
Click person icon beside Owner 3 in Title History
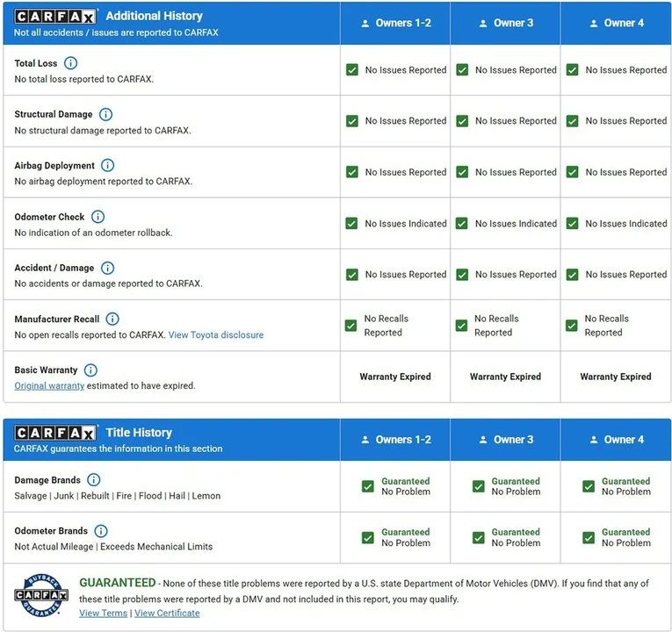click(483, 440)
